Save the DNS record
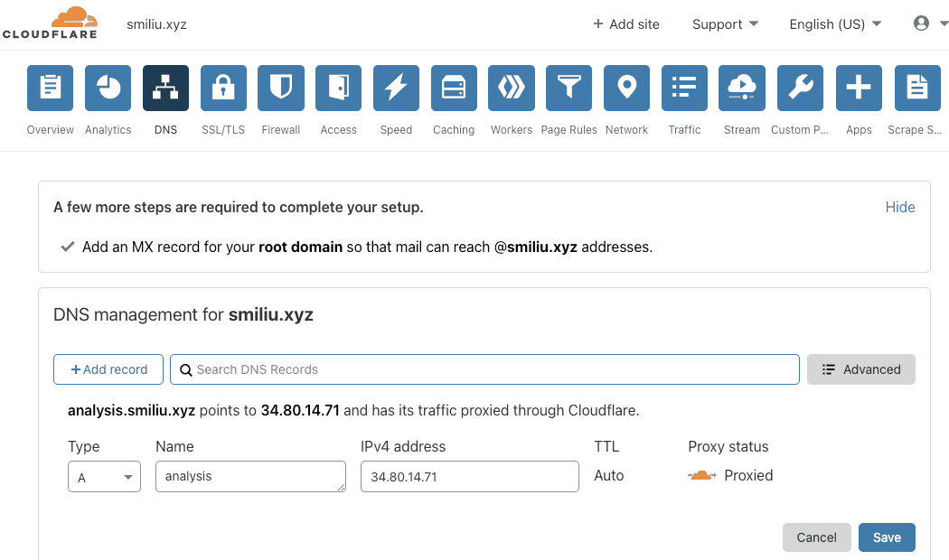949x560 pixels. pos(886,537)
